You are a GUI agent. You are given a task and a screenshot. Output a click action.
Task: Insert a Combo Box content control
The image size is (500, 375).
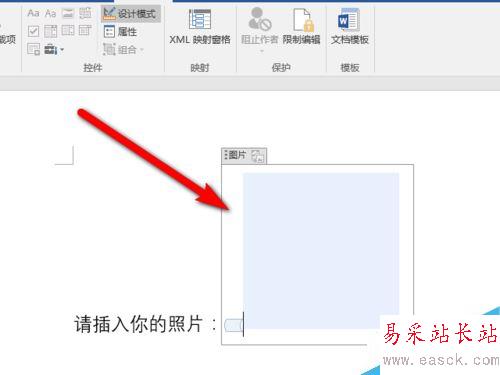(51, 31)
